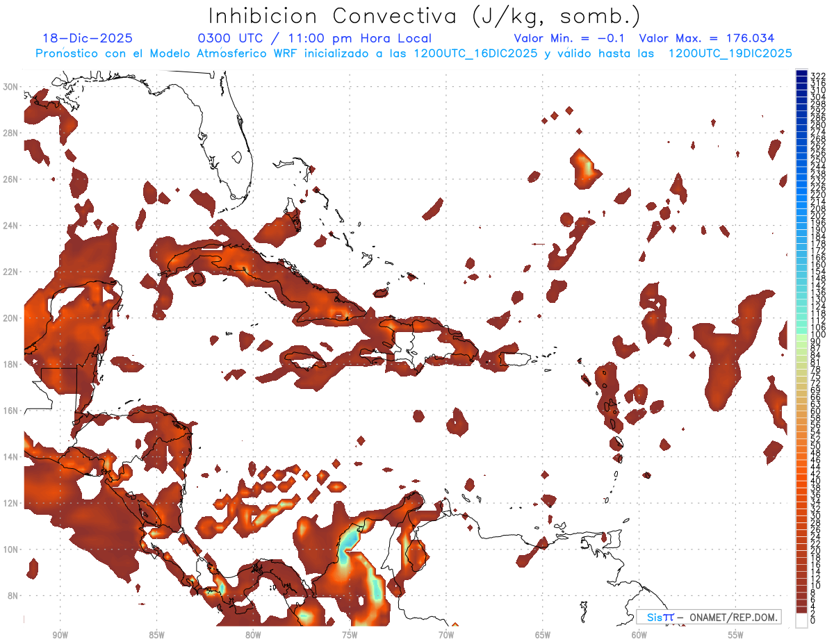Click the '10N' latitude label
Viewport: 834px width, 644px height.
pyautogui.click(x=10, y=550)
